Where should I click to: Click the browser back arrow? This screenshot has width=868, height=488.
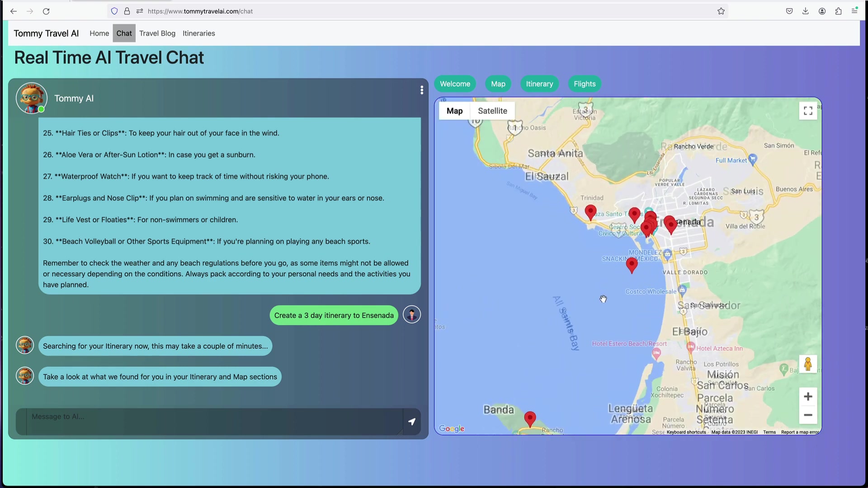click(x=14, y=11)
